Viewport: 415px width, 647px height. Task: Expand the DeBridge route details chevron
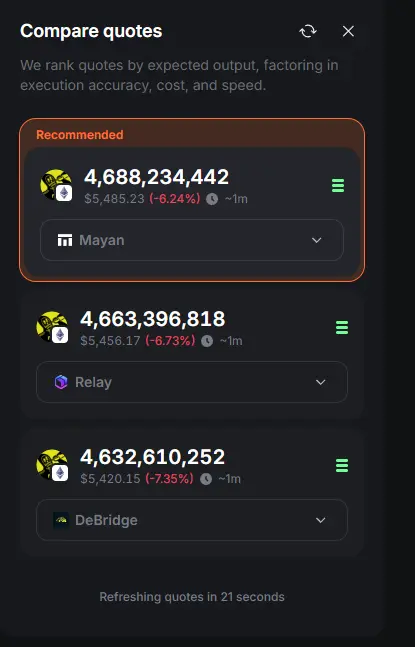(x=321, y=520)
